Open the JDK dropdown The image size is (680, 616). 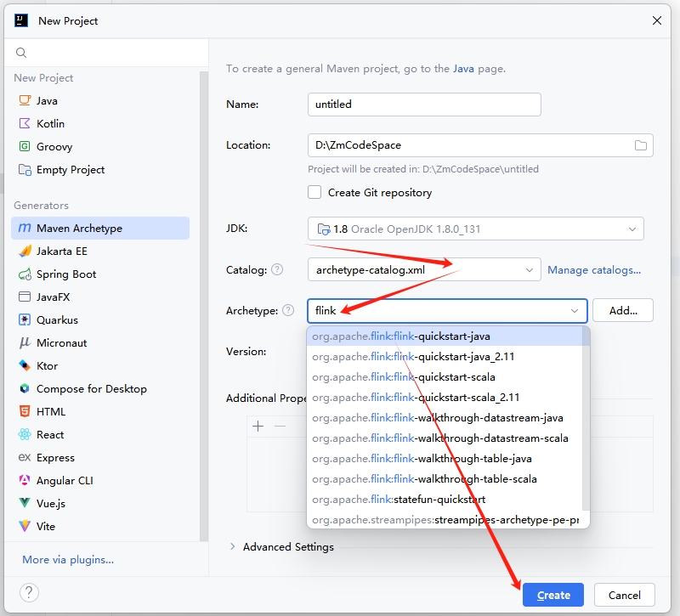pyautogui.click(x=476, y=229)
